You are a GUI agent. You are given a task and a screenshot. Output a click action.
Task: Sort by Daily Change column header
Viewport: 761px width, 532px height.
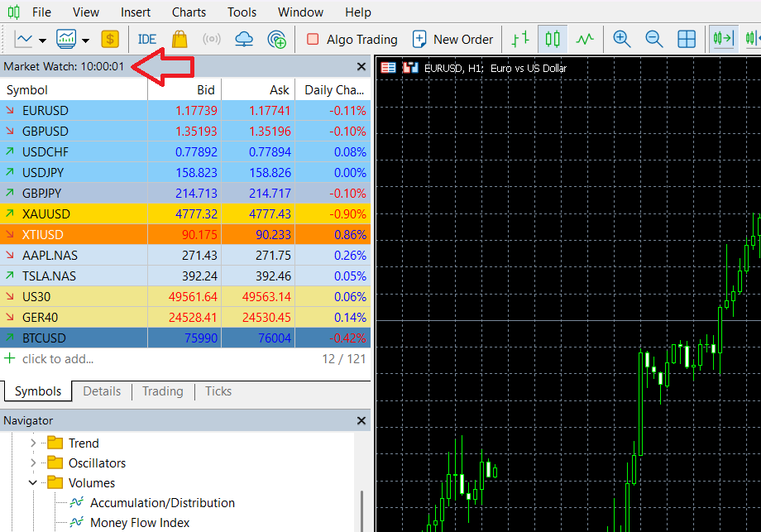pyautogui.click(x=333, y=90)
